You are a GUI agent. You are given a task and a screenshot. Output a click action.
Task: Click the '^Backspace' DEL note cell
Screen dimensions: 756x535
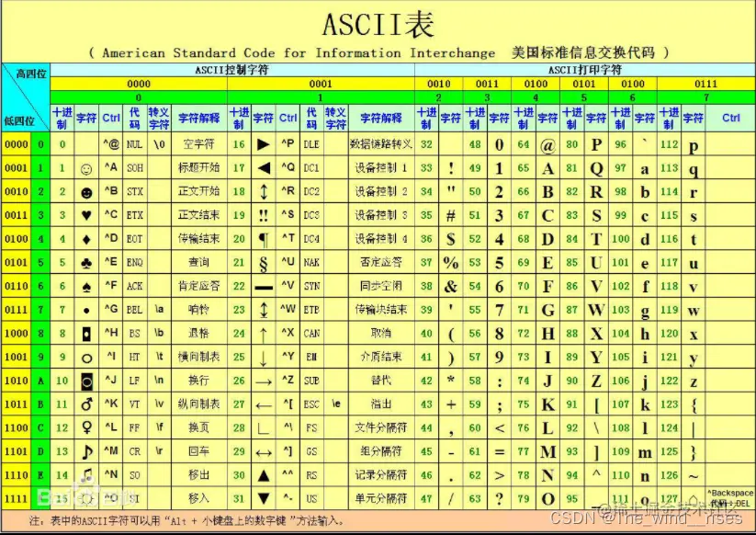(730, 498)
